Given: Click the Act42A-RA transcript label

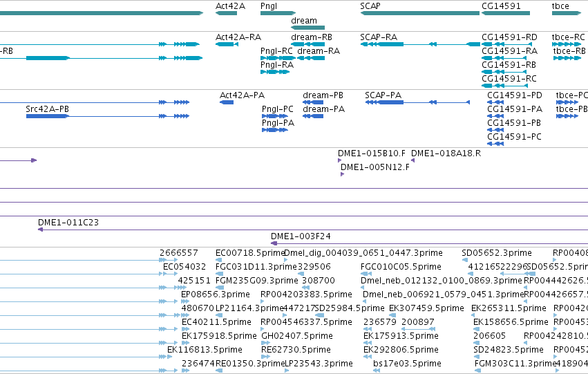Looking at the screenshot, I should point(238,37).
